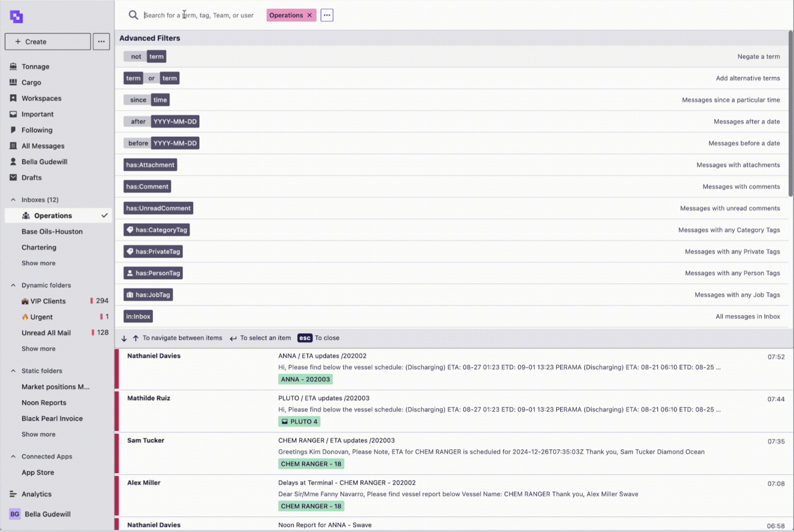The height and width of the screenshot is (532, 794).
Task: Select the has:PersonTag filter
Action: click(x=153, y=273)
